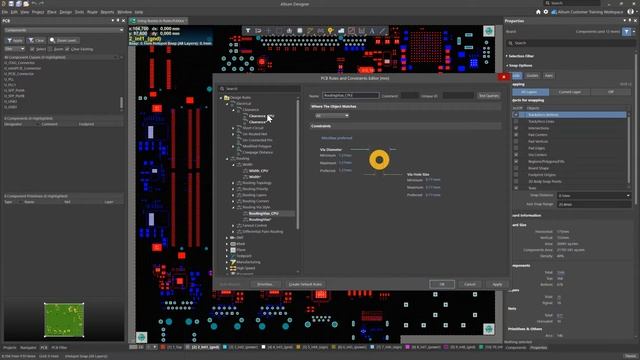
Task: Click the Apply button in the Rules editor
Action: click(x=497, y=284)
